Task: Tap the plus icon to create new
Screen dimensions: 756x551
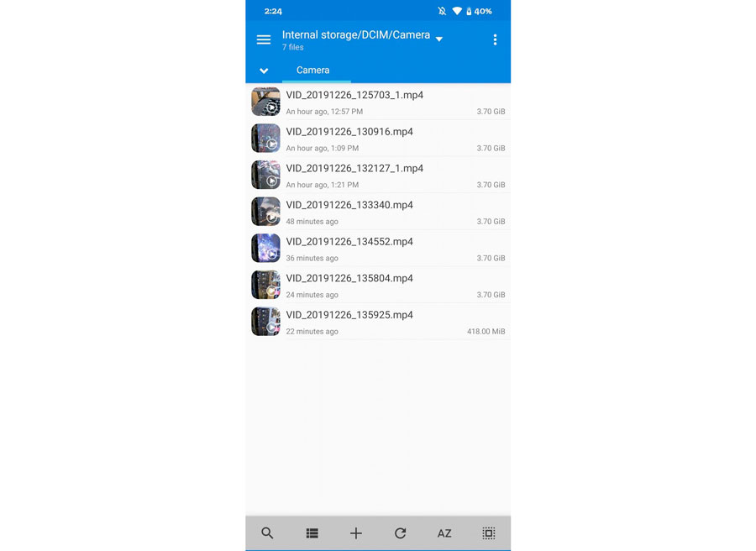Action: tap(356, 533)
